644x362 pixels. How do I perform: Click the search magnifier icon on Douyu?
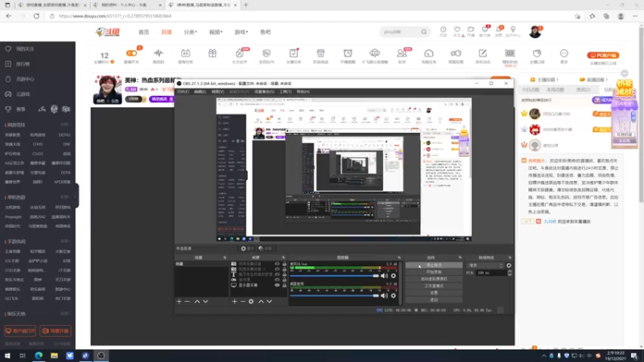click(424, 31)
